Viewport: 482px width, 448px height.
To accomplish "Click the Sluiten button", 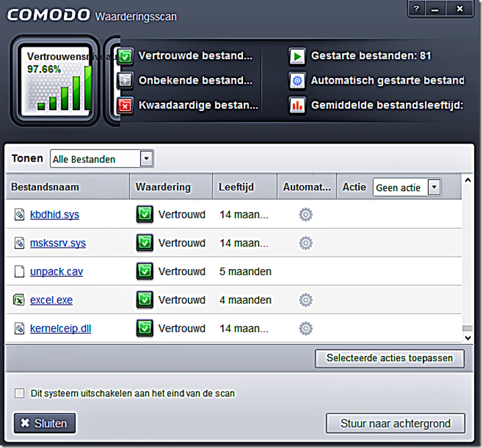I will click(x=44, y=423).
